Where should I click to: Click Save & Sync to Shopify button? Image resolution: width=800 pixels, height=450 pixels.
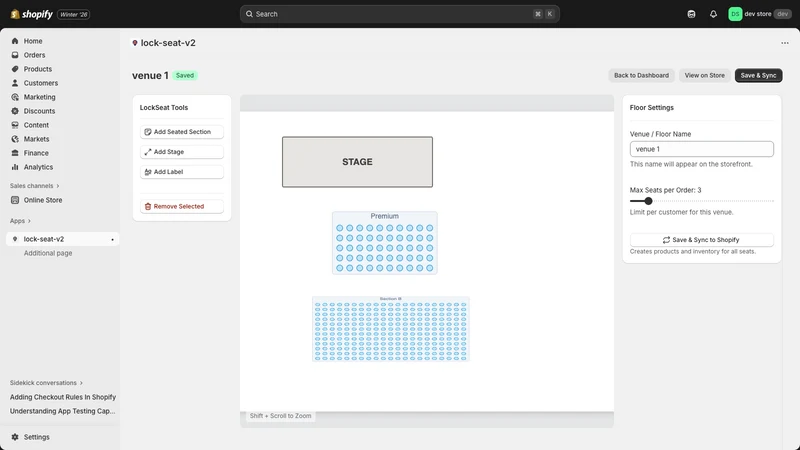(x=702, y=240)
